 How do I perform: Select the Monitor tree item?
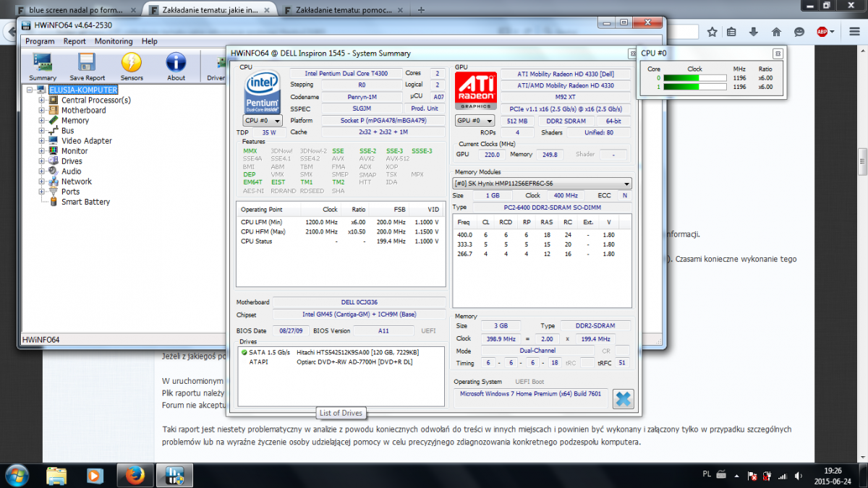tap(75, 151)
